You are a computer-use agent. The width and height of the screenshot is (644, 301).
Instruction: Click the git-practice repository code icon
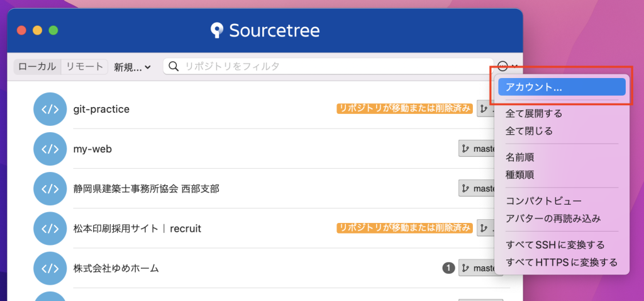point(50,109)
